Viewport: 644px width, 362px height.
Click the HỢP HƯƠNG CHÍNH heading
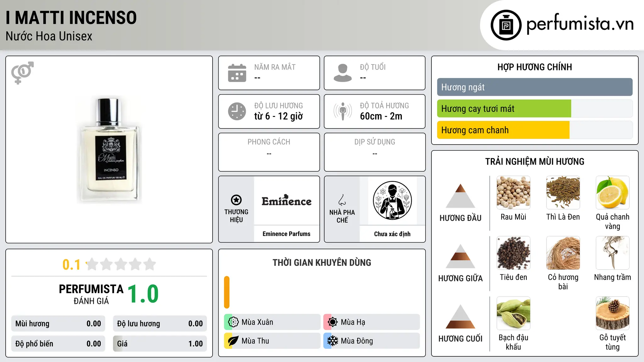(535, 67)
